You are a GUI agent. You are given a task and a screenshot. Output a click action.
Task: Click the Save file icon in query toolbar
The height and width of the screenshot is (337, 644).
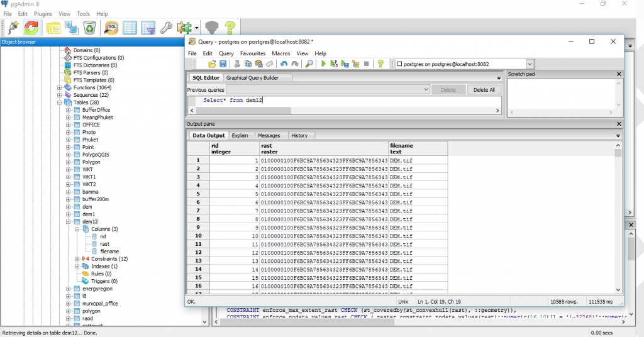(x=222, y=64)
